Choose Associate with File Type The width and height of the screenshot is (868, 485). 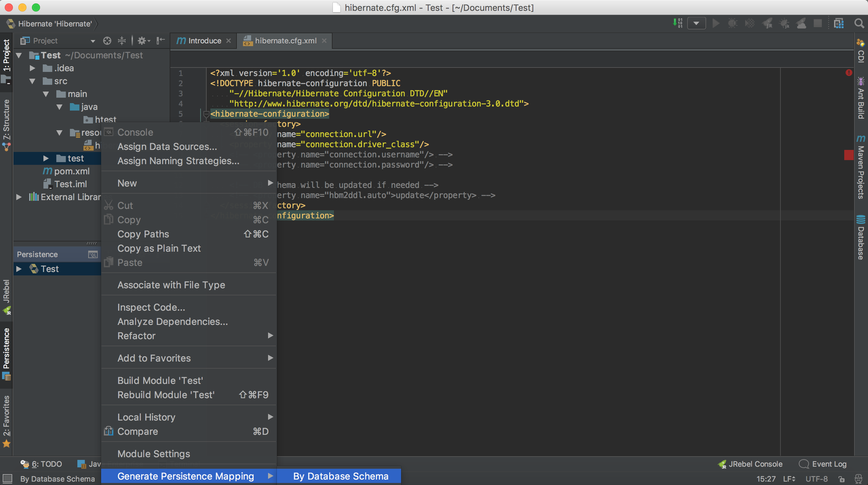click(189, 285)
